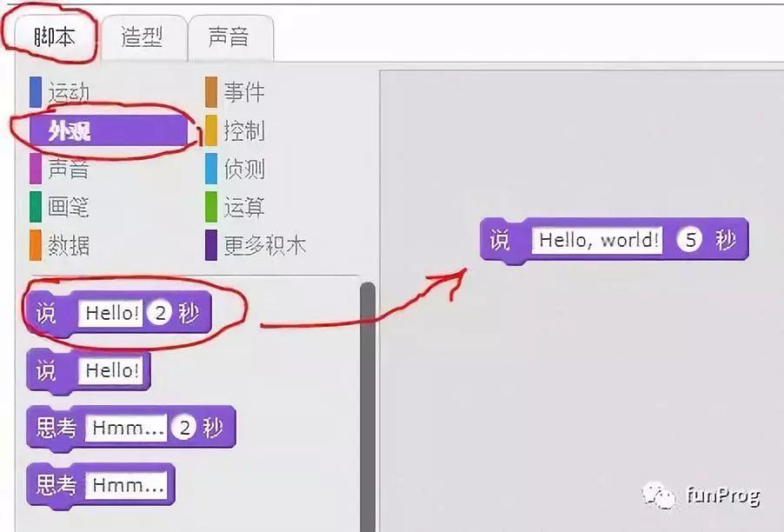This screenshot has width=784, height=532.
Task: Click the Hello, world! text field in script
Action: click(x=599, y=240)
